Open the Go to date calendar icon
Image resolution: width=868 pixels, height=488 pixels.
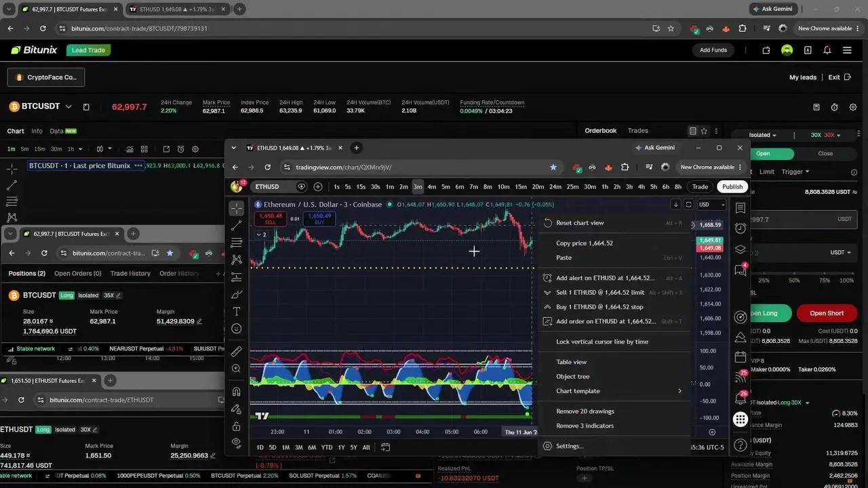point(385,447)
